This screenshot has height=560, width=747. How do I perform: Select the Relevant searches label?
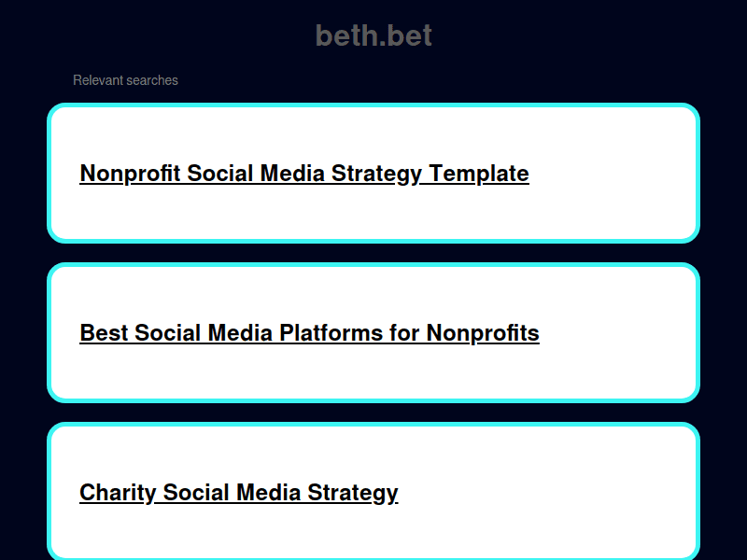click(125, 80)
